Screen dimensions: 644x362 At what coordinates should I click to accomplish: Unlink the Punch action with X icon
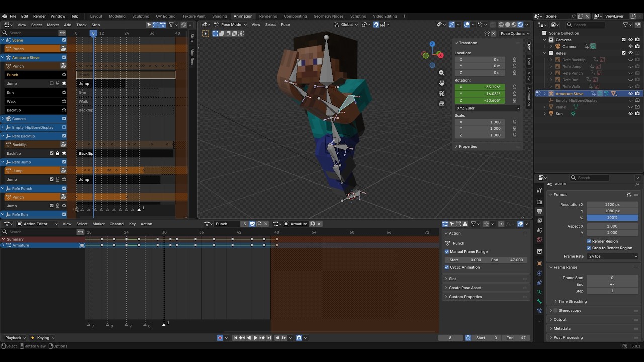click(x=266, y=224)
